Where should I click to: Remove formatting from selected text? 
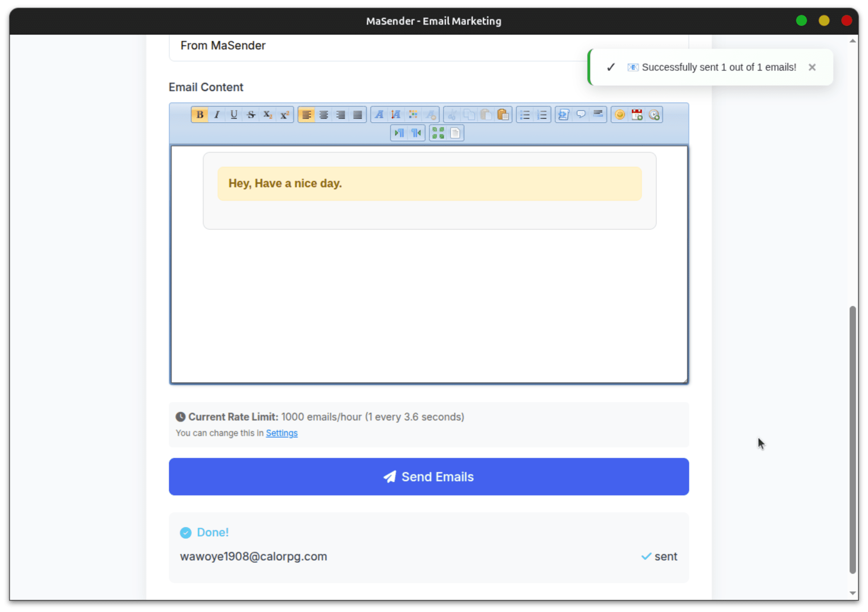[430, 114]
